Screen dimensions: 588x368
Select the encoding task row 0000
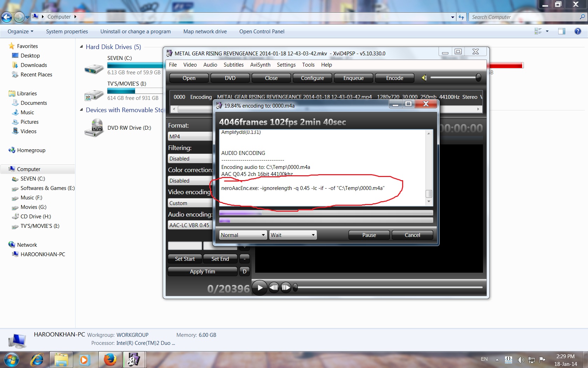tap(326, 97)
